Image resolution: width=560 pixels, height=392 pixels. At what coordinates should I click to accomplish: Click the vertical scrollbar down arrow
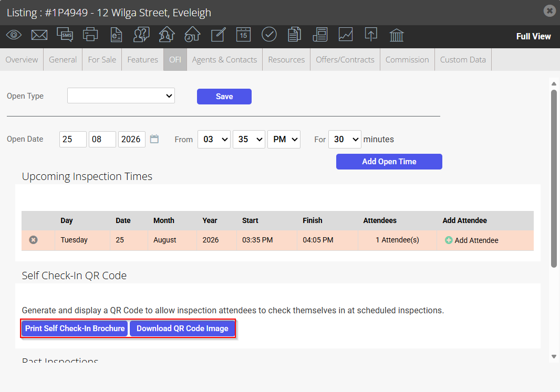(x=554, y=356)
